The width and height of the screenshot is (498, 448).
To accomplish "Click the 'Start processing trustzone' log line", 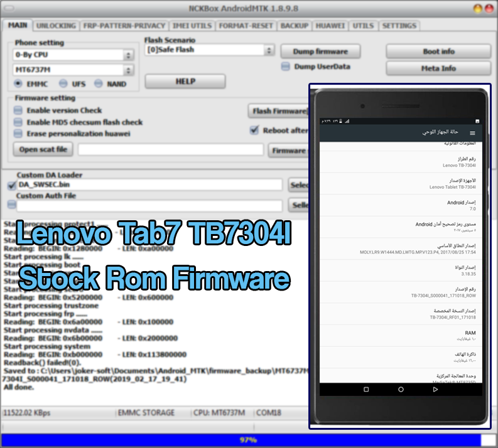I will pos(51,306).
